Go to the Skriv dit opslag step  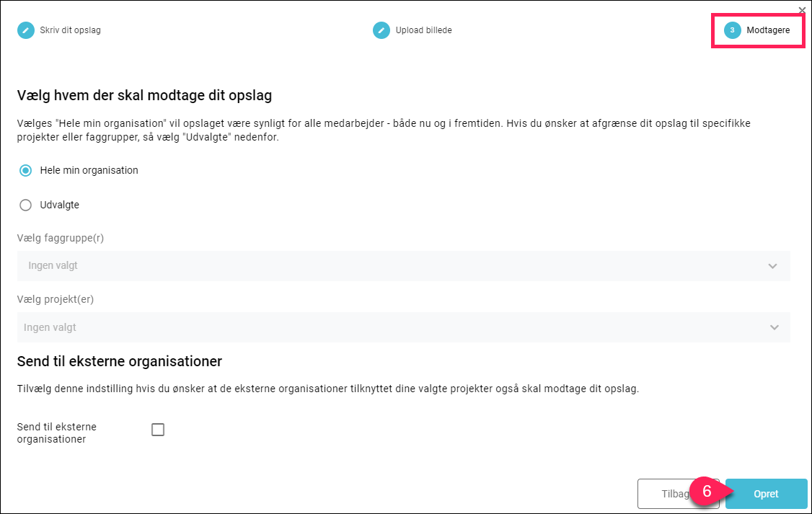pos(59,30)
